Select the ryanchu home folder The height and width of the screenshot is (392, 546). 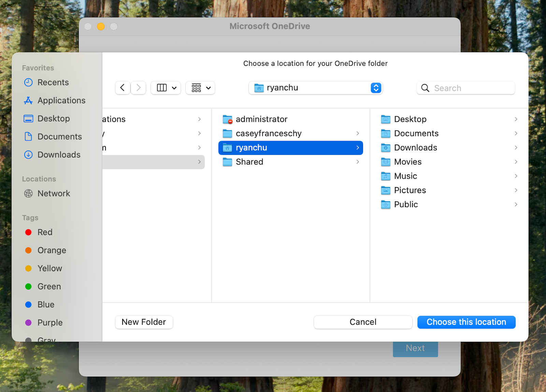tap(291, 148)
